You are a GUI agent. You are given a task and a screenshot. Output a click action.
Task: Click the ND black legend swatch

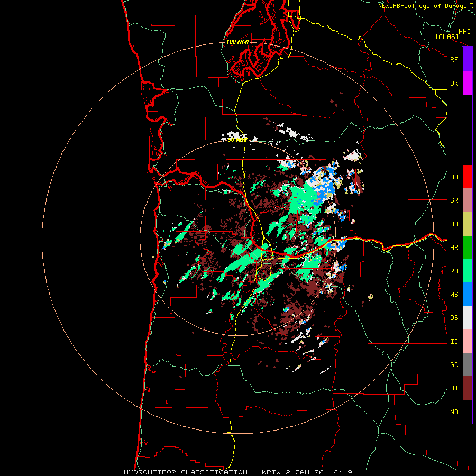pyautogui.click(x=467, y=411)
